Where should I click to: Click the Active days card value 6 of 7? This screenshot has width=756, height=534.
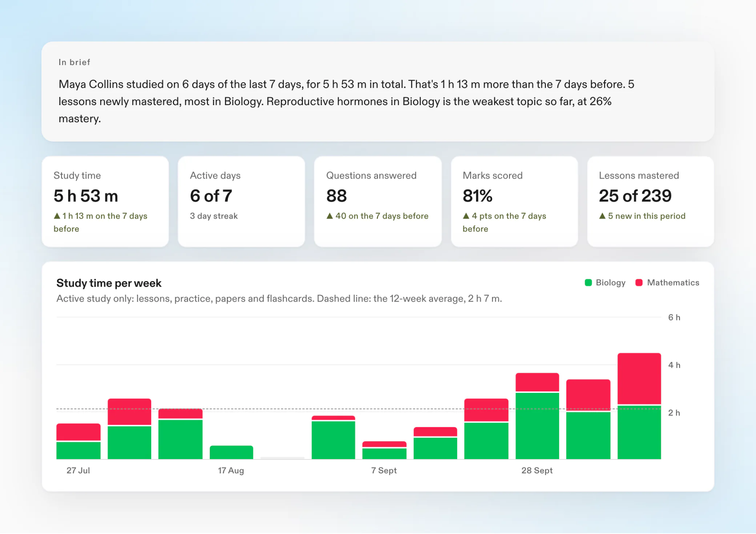(x=211, y=196)
